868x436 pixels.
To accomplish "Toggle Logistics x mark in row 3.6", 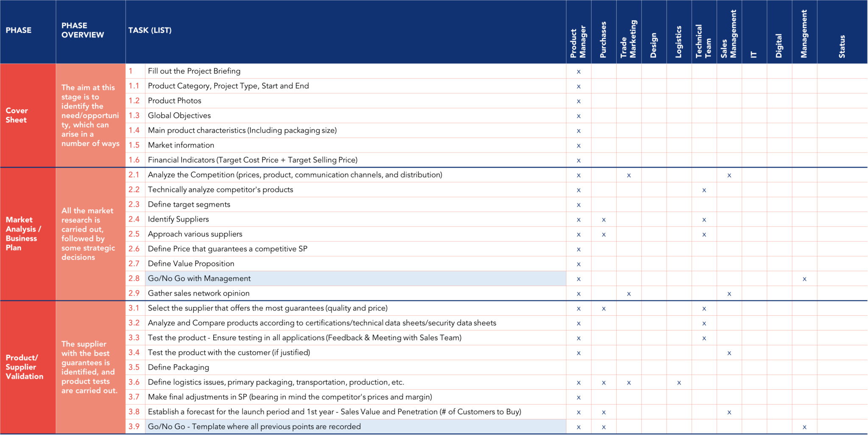I will pos(679,383).
